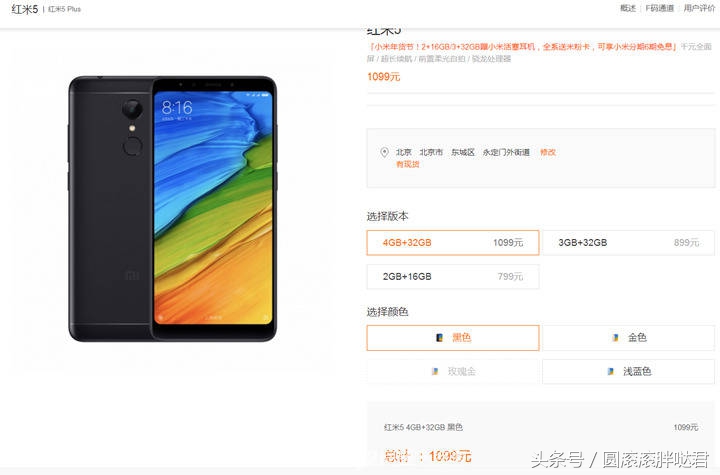720x475 pixels.
Task: Pick the 金色 color option
Action: 629,338
